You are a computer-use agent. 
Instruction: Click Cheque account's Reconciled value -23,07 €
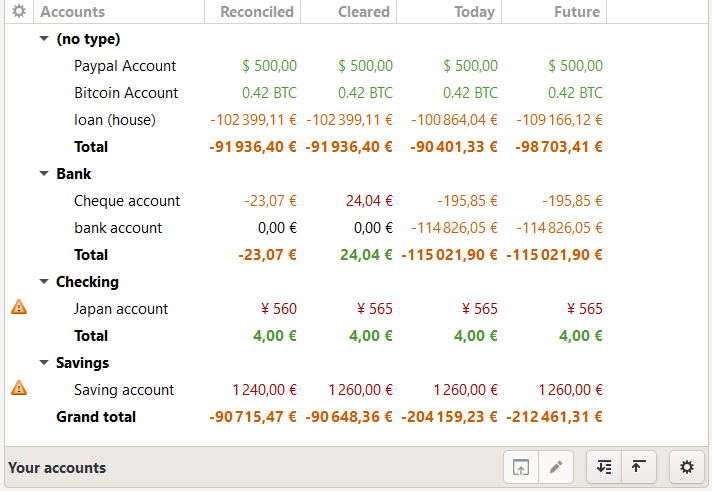[x=270, y=201]
